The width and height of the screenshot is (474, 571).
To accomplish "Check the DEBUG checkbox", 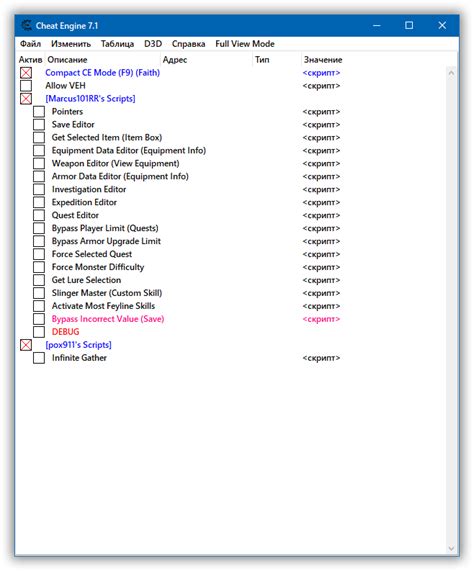I will pos(39,332).
